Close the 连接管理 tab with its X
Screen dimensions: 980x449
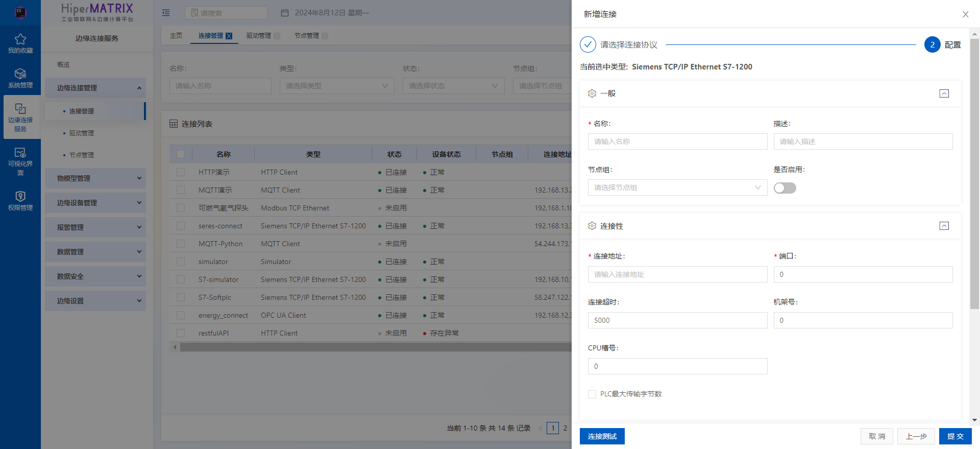(229, 36)
